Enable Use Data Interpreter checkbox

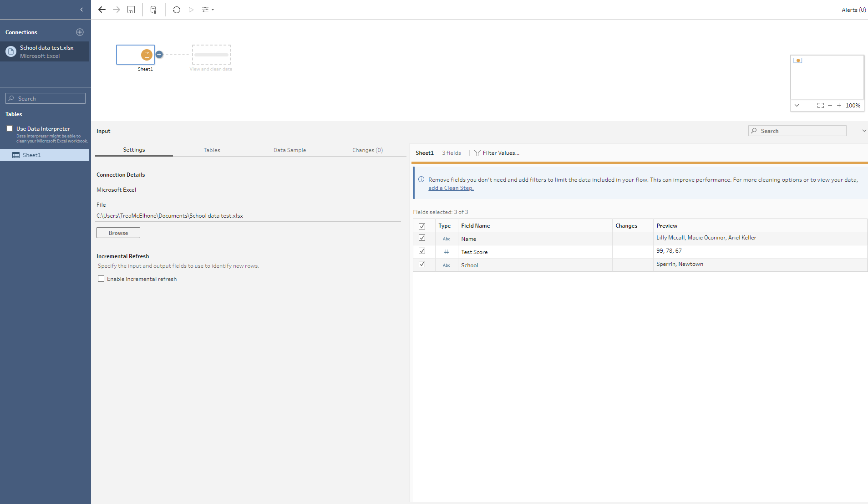10,128
